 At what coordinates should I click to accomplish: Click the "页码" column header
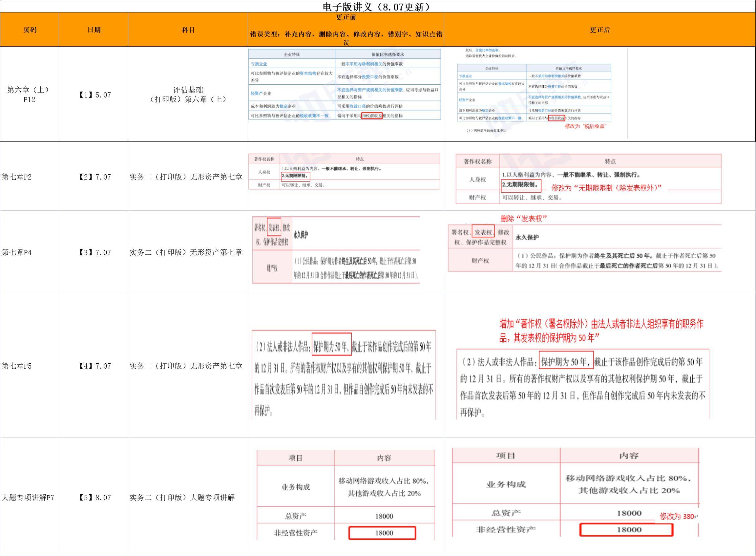[30, 30]
